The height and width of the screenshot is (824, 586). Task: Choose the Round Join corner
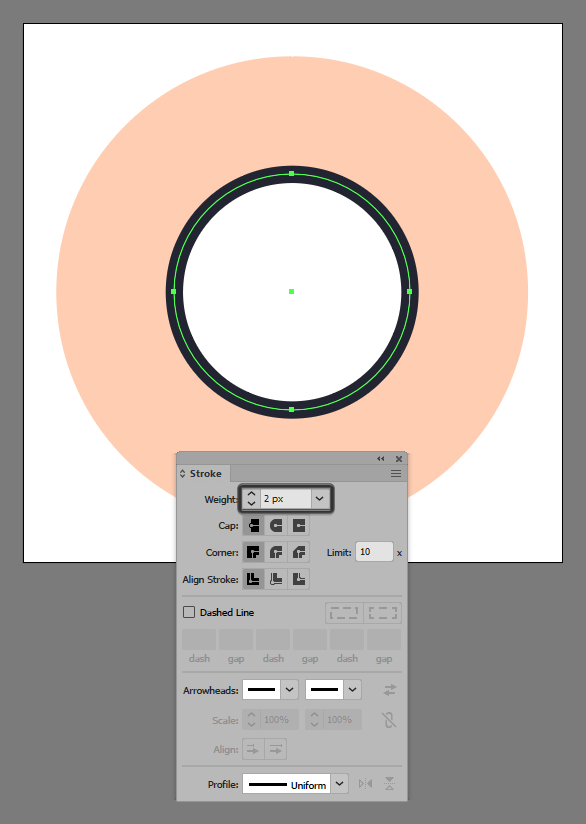tap(276, 552)
